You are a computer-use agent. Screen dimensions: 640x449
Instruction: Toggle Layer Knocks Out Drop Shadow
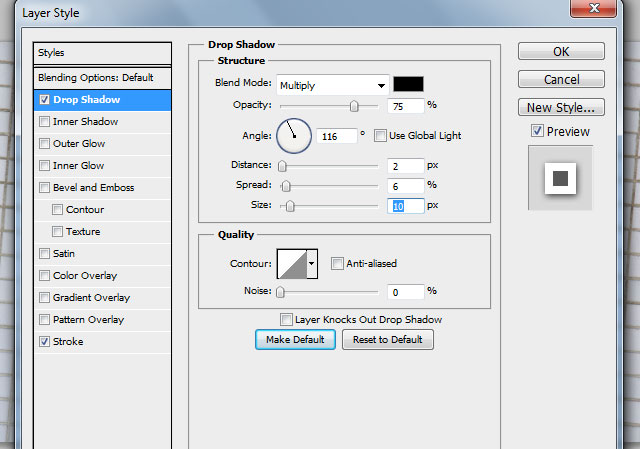tap(286, 320)
